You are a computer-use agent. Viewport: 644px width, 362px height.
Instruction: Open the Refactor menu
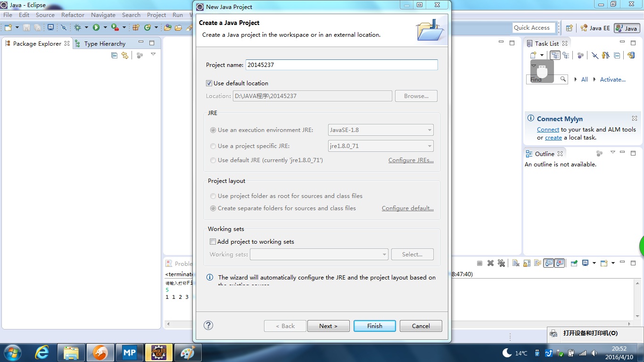tap(73, 15)
